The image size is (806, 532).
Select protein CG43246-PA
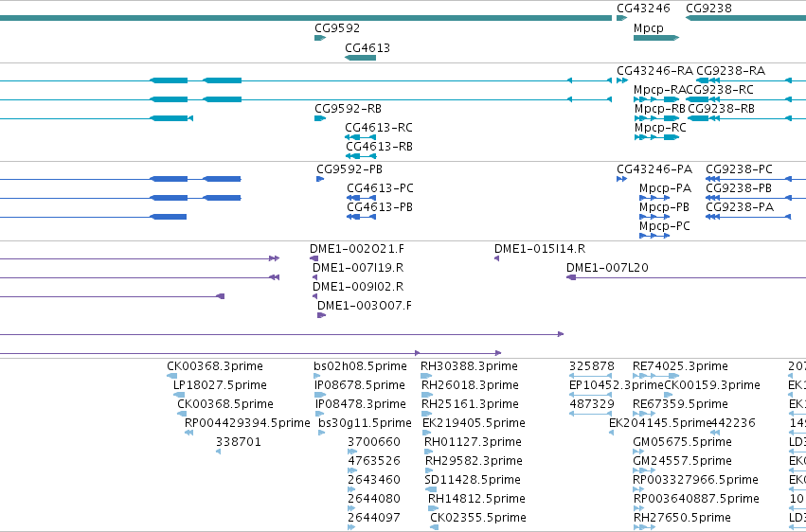coord(654,169)
